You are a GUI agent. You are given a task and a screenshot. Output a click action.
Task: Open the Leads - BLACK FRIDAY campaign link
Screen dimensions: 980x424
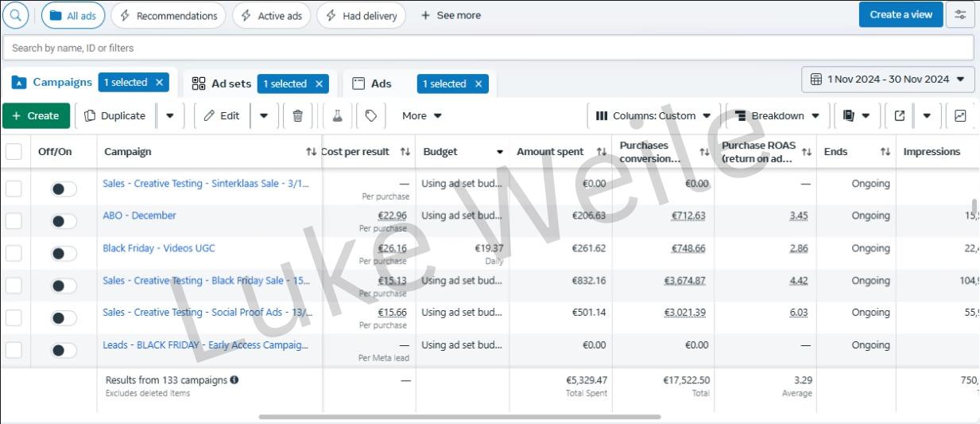coord(205,345)
